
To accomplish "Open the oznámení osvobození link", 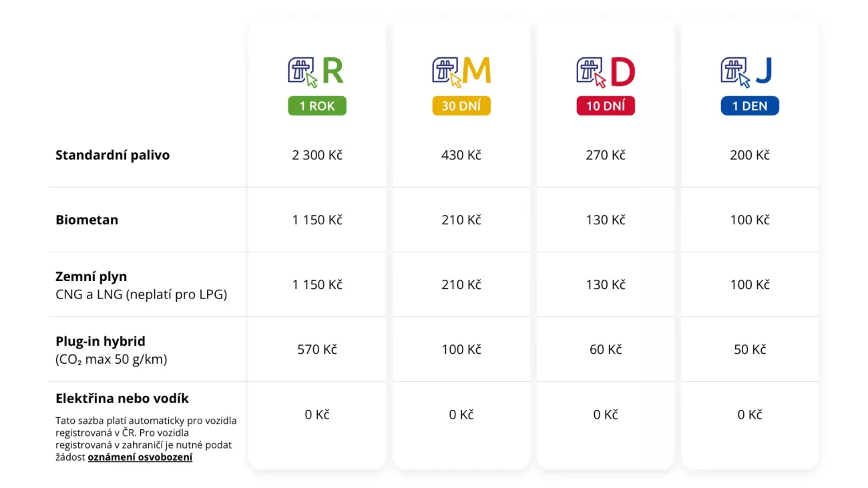I will (140, 457).
